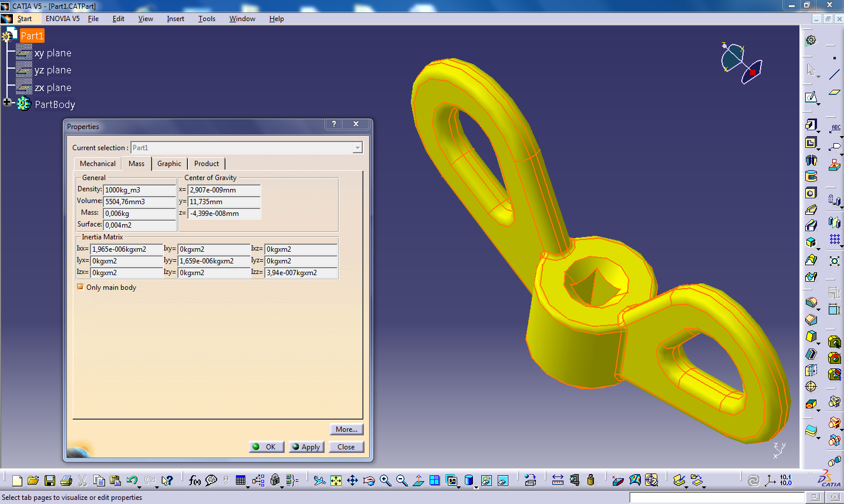This screenshot has width=844, height=504.
Task: Click the More... button
Action: click(x=346, y=429)
